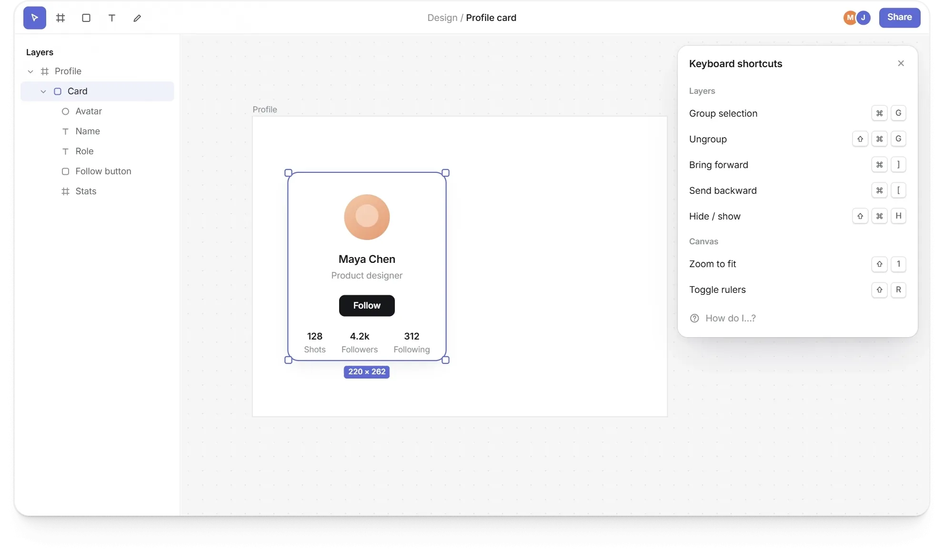
Task: Click the 220 × 262 size badge
Action: [x=367, y=372]
